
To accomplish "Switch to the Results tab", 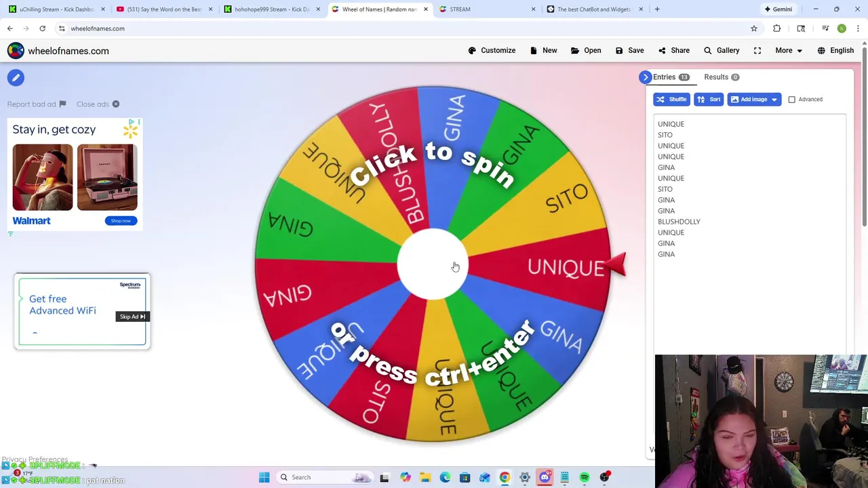I will pos(722,77).
